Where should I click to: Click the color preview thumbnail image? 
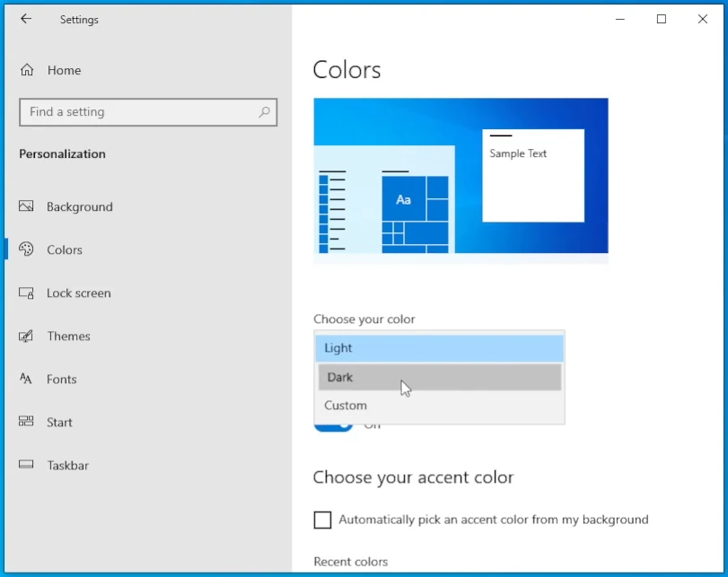pyautogui.click(x=460, y=176)
